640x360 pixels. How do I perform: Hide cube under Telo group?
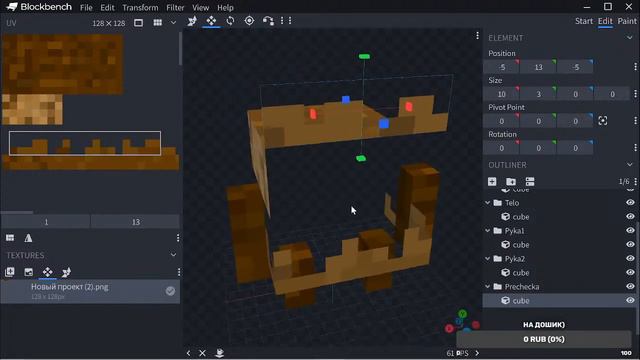coord(630,216)
